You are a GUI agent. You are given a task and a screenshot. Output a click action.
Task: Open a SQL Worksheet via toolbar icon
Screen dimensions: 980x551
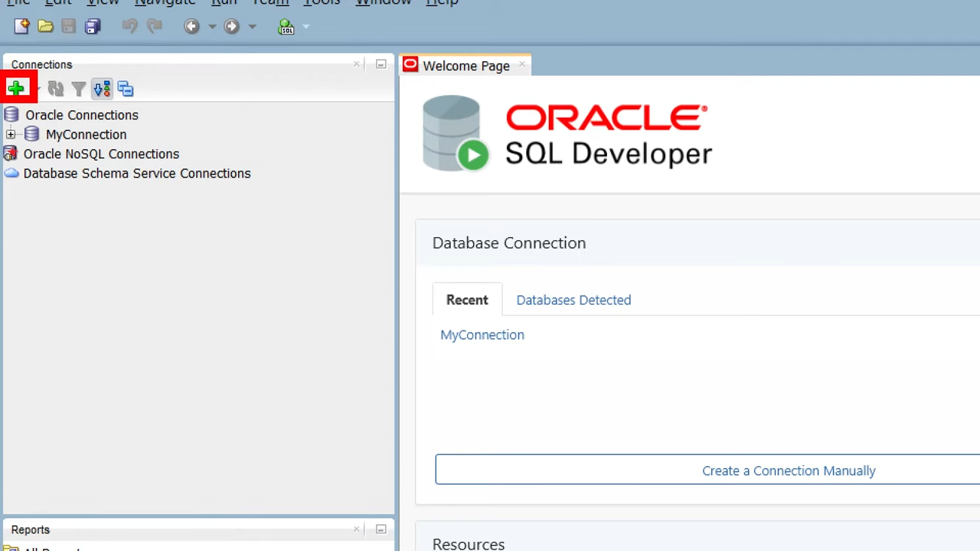click(286, 26)
